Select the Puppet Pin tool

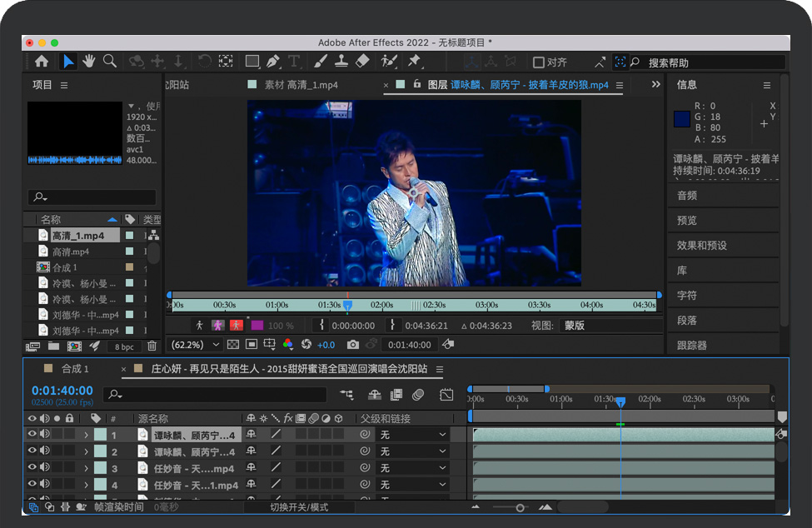click(x=414, y=62)
